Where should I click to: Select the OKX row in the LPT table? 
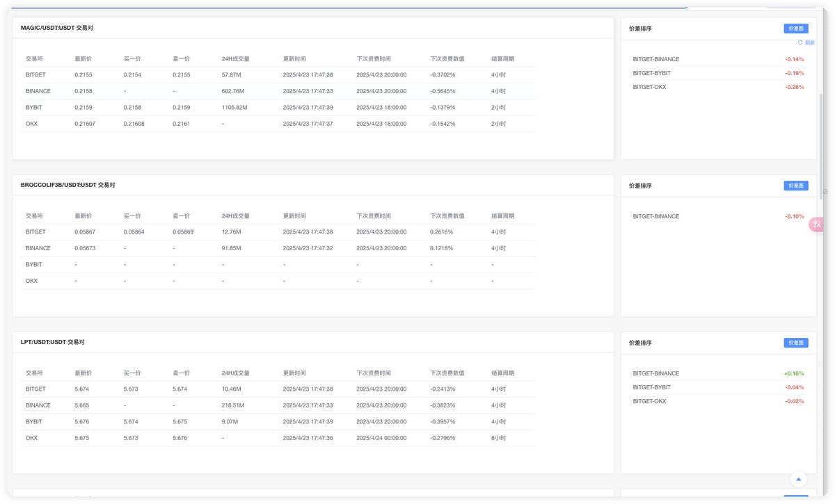(31, 438)
